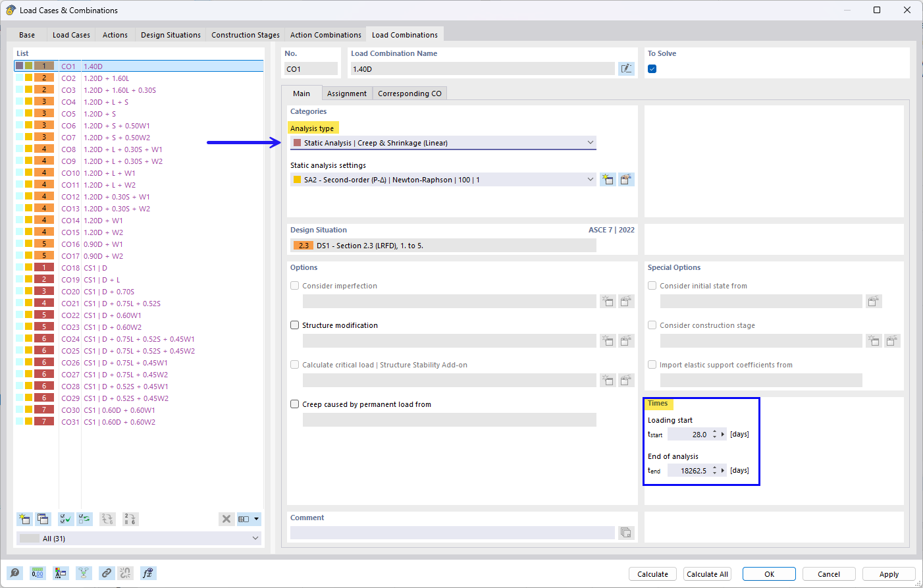This screenshot has height=588, width=923.
Task: Enable Creep caused by permanent load from
Action: click(x=295, y=404)
